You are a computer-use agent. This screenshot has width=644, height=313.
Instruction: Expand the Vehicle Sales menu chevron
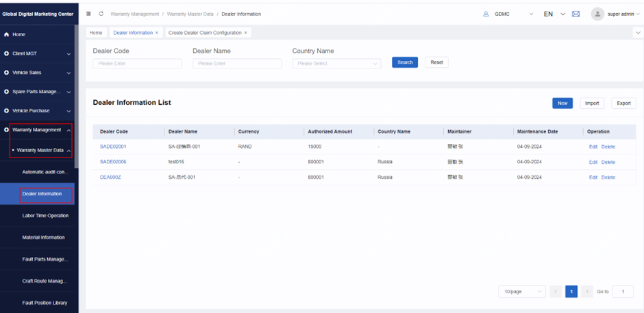[x=69, y=73]
